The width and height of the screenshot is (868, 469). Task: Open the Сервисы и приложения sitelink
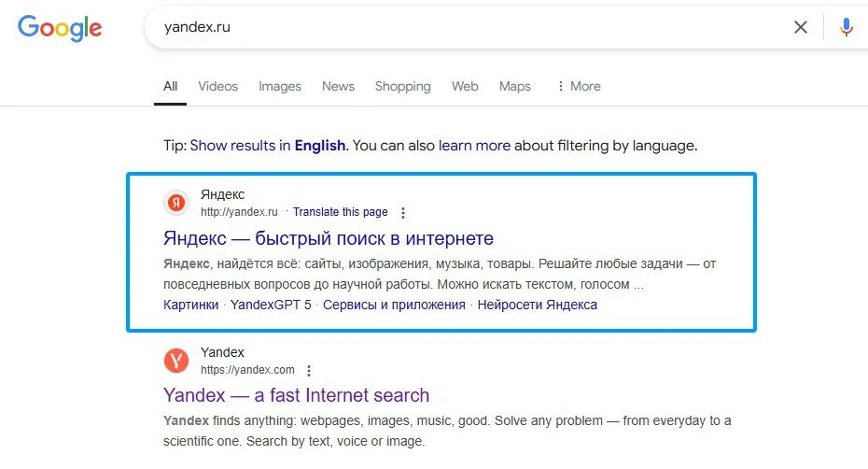(x=394, y=305)
